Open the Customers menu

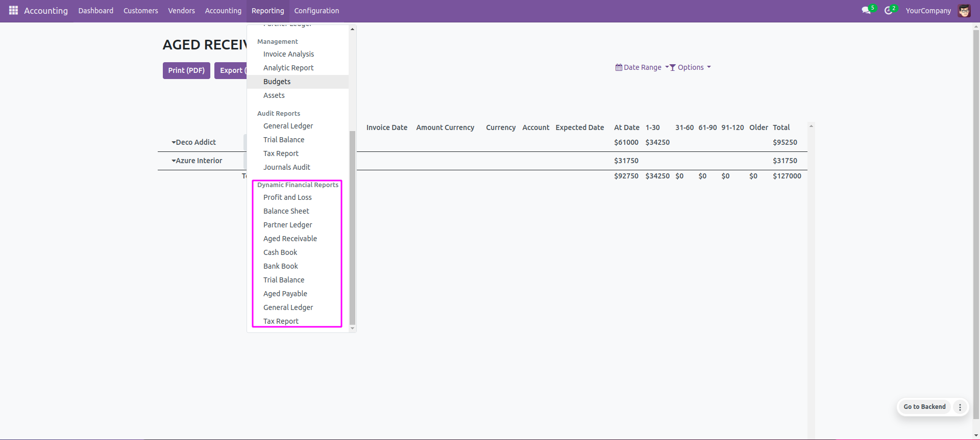click(140, 11)
